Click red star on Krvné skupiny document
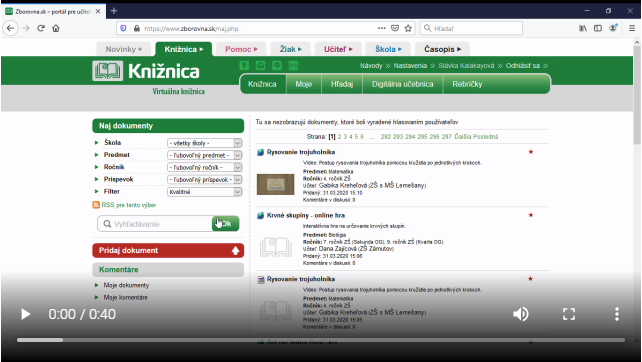Screen dimensions: 642x362 click(x=531, y=215)
